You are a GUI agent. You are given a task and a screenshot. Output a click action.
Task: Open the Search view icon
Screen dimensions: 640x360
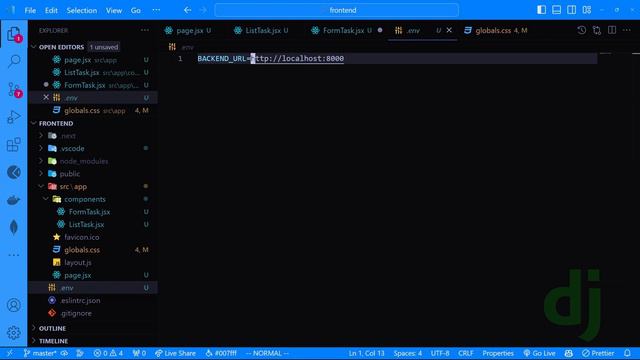click(x=13, y=61)
